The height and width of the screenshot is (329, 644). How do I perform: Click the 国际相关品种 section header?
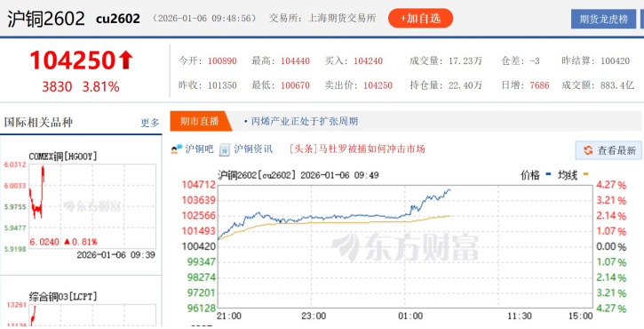pos(38,123)
